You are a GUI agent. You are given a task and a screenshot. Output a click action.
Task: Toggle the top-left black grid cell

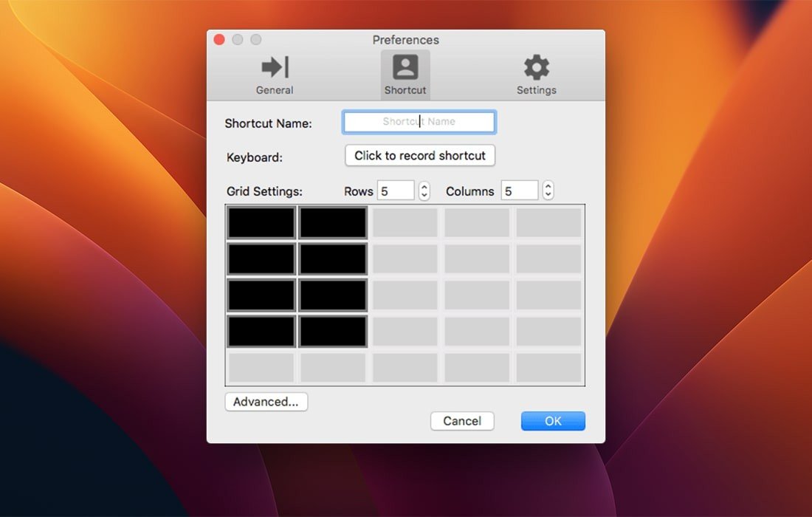point(261,222)
